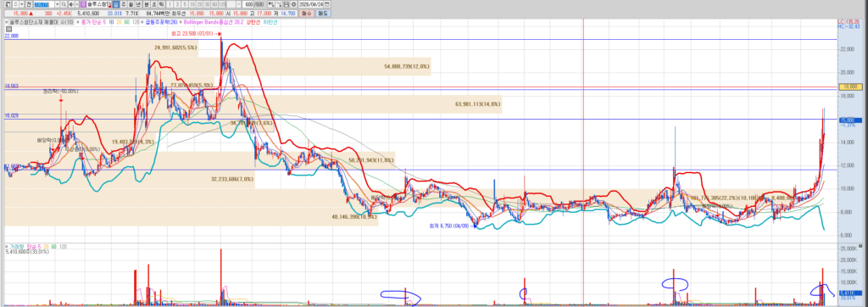Click the 5,410,600 volume value in quote bar
868x307 pixels.
tap(88, 14)
